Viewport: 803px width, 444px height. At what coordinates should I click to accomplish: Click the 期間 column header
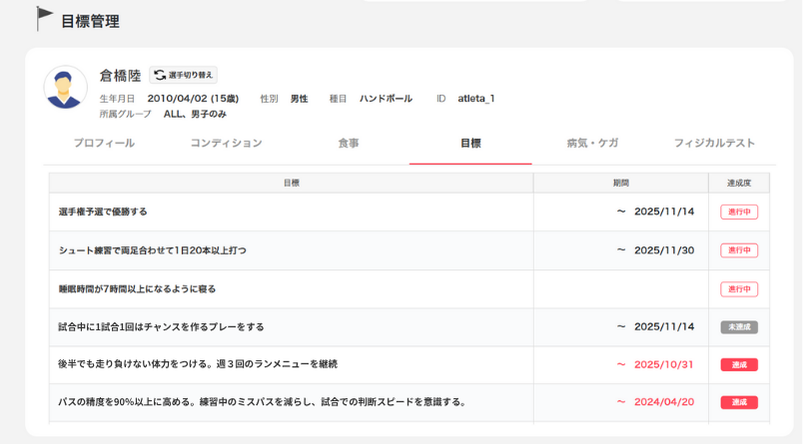[621, 183]
